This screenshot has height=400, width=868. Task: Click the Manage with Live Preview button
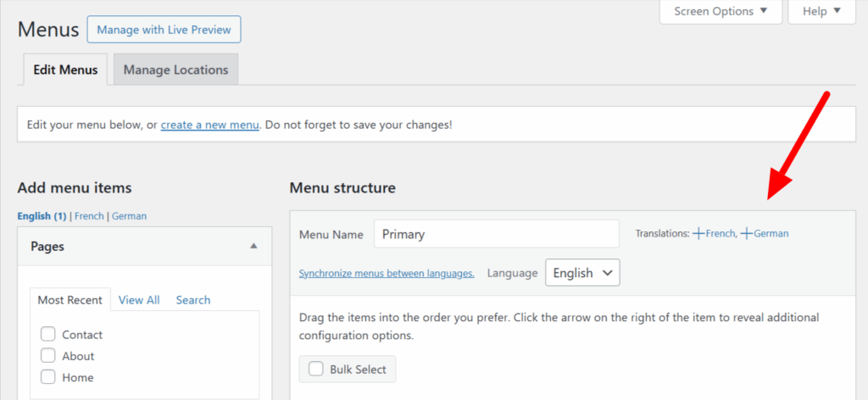coord(164,30)
